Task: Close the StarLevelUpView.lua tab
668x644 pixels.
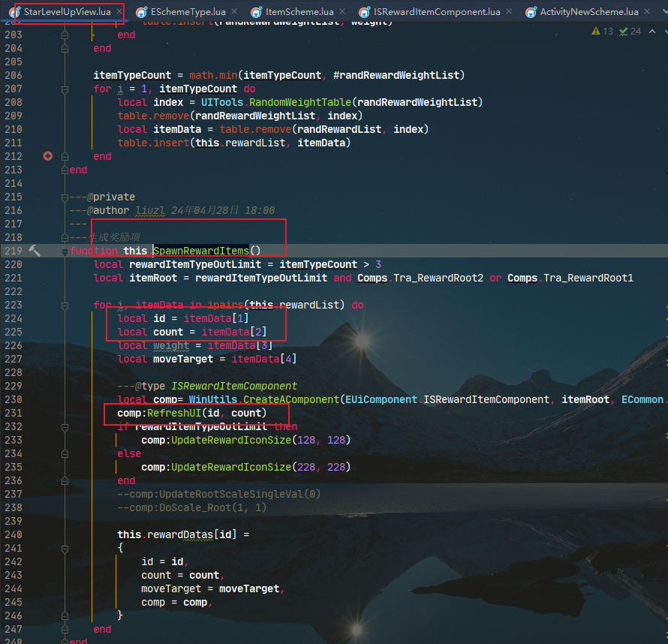Action: click(x=119, y=11)
